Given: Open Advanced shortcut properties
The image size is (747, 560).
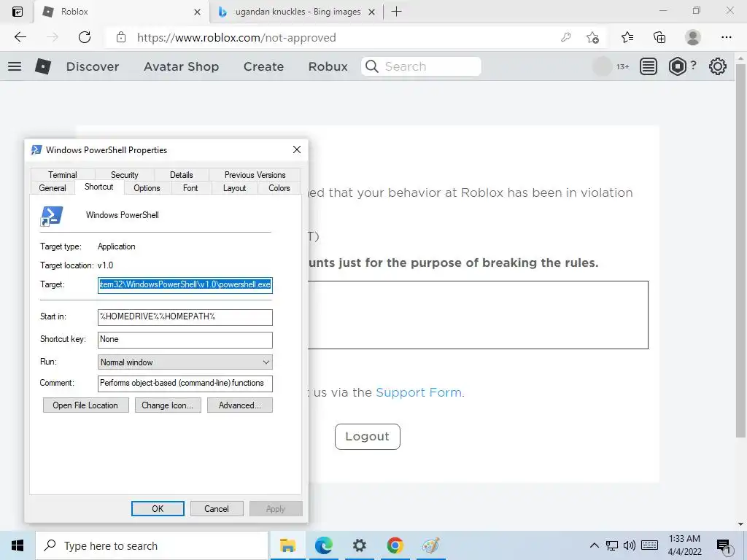Looking at the screenshot, I should [x=239, y=405].
